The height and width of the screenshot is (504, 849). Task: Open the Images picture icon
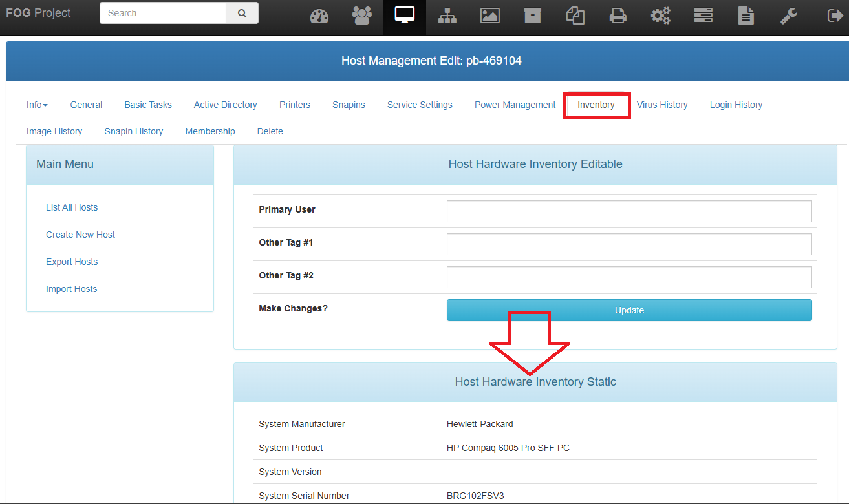tap(490, 16)
